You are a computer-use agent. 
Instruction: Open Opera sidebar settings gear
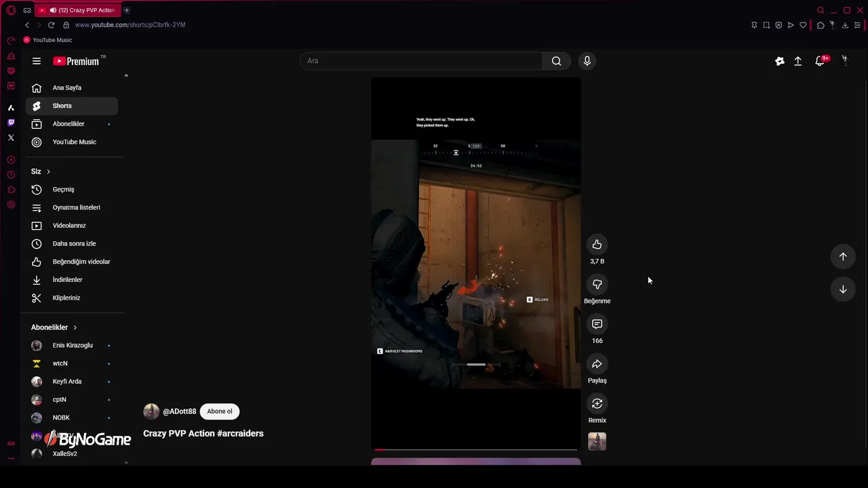pyautogui.click(x=11, y=205)
